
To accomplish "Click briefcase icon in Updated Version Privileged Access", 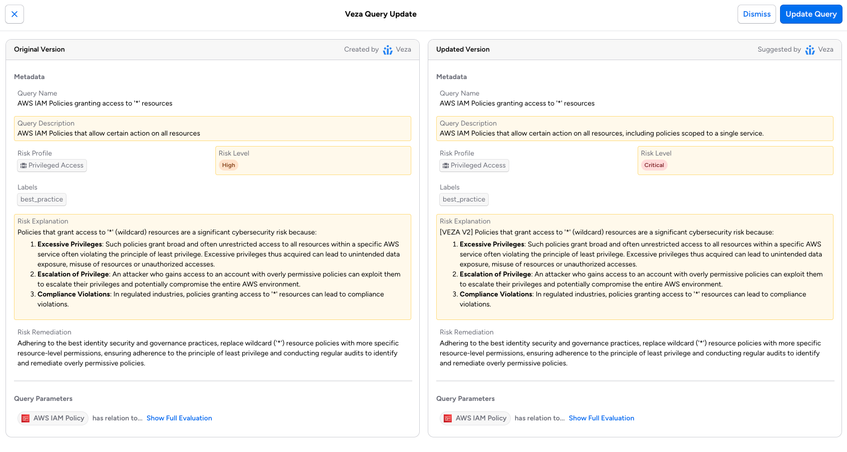I will pos(446,165).
